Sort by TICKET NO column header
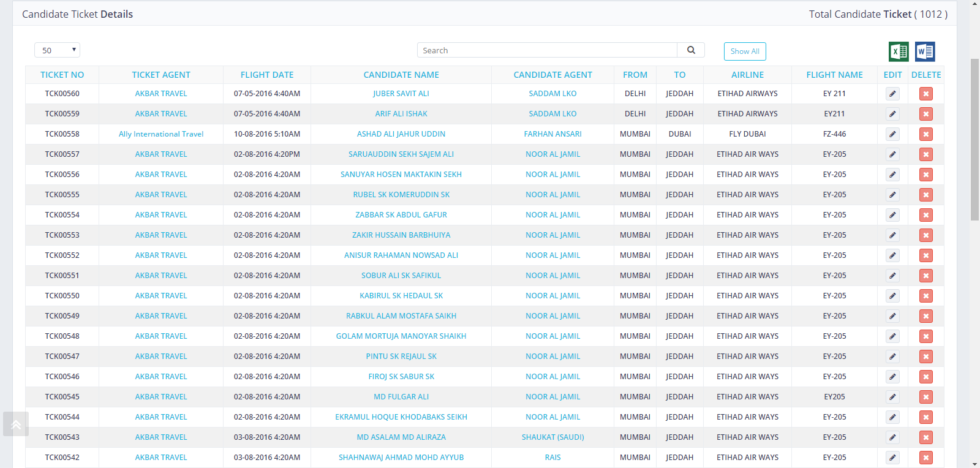 tap(62, 75)
